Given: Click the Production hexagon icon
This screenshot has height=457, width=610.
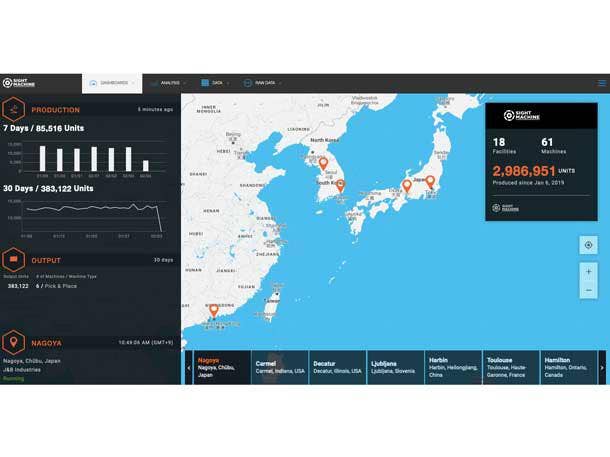Looking at the screenshot, I should 16,109.
